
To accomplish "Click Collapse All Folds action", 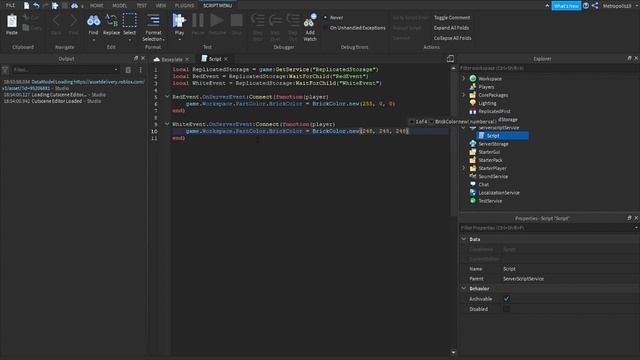I will pos(452,38).
